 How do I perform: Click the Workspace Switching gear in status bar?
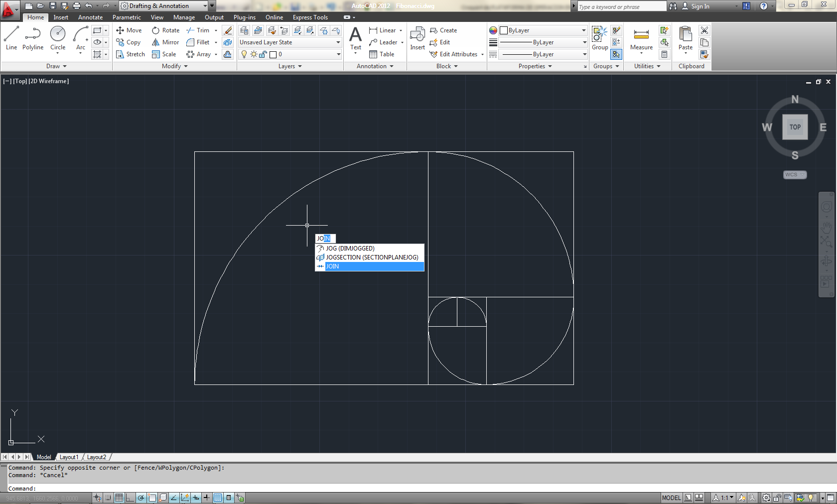pos(766,498)
